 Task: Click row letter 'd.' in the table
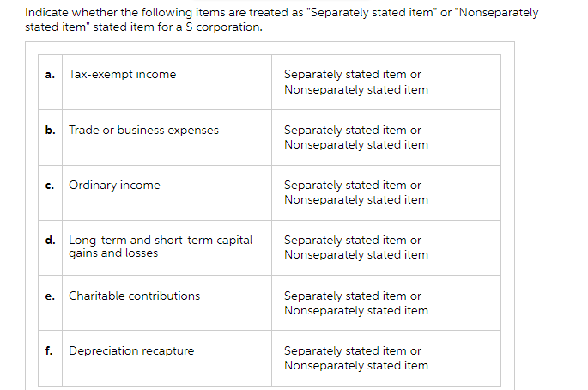50,241
